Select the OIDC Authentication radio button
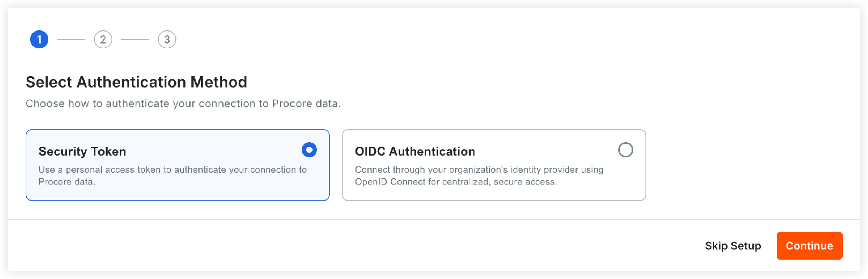Image resolution: width=868 pixels, height=279 pixels. pyautogui.click(x=626, y=150)
